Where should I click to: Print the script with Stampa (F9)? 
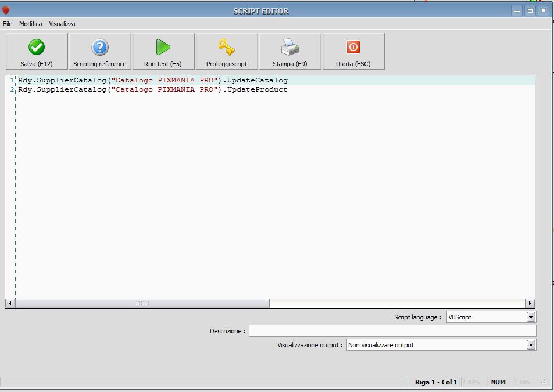[290, 52]
